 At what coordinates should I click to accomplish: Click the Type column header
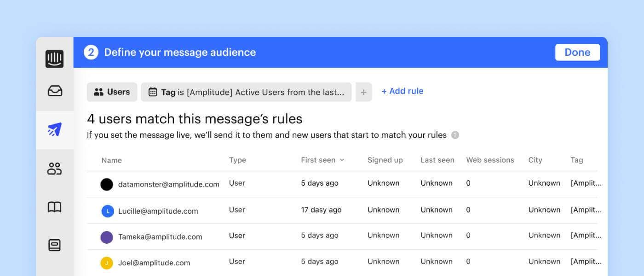click(237, 160)
